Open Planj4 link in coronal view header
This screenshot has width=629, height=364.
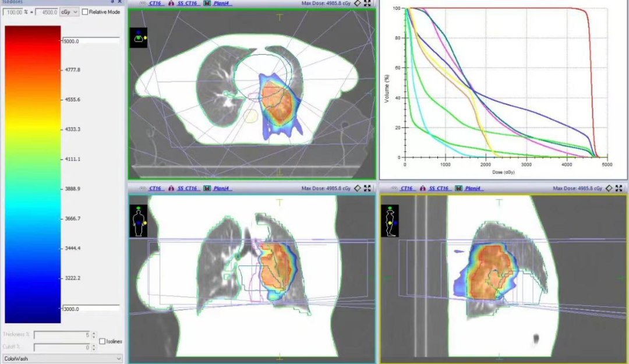click(221, 188)
